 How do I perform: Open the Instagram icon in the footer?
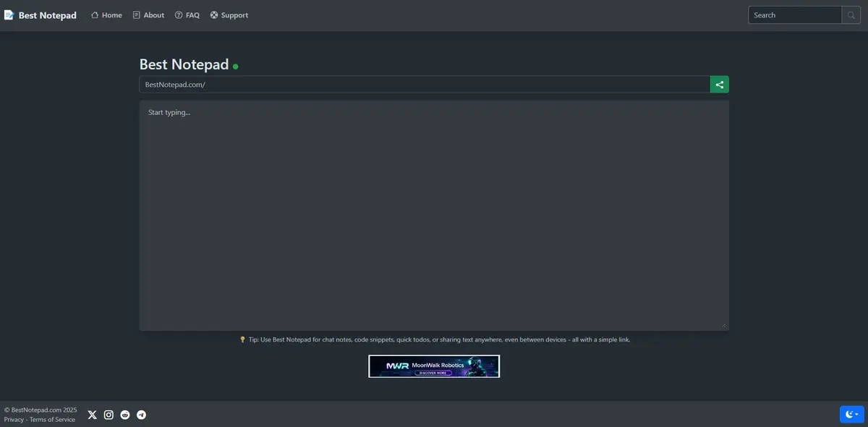[x=107, y=413]
